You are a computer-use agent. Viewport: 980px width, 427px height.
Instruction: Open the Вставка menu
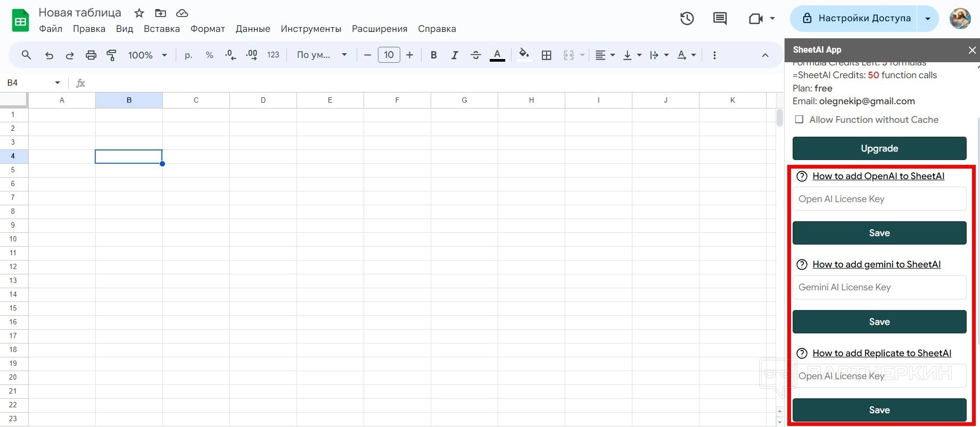click(x=162, y=29)
